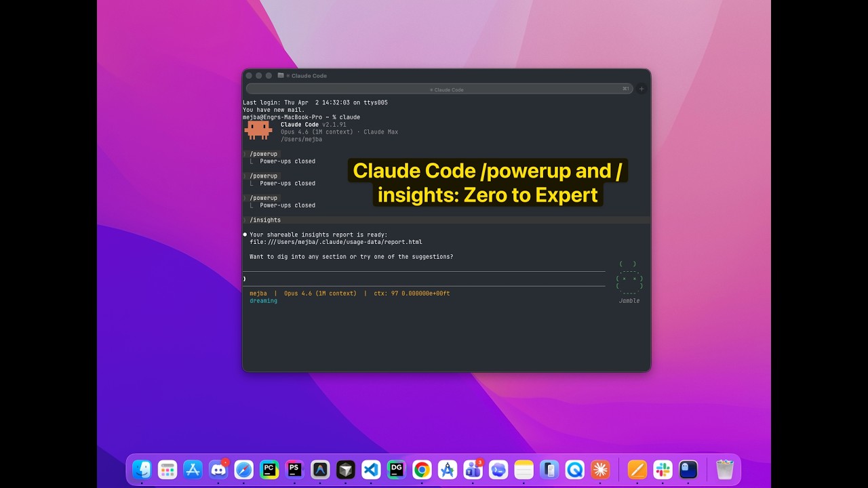The height and width of the screenshot is (488, 868).
Task: Click the 'mejba@Engrs-MacBook-Pro' shell prompt line
Action: [x=302, y=117]
